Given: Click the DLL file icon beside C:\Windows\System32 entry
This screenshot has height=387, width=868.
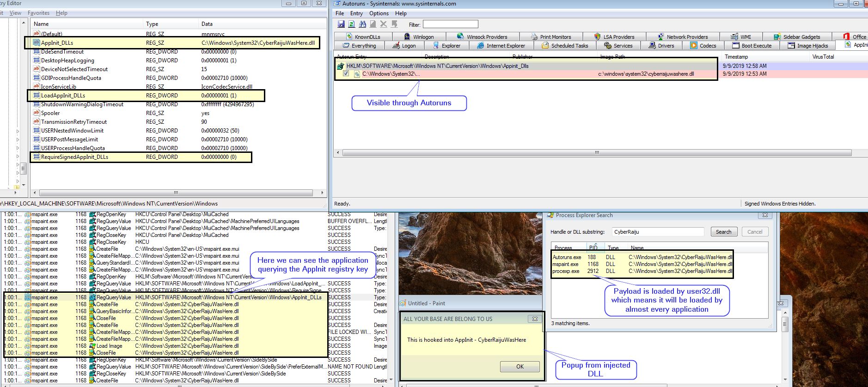Looking at the screenshot, I should click(357, 74).
